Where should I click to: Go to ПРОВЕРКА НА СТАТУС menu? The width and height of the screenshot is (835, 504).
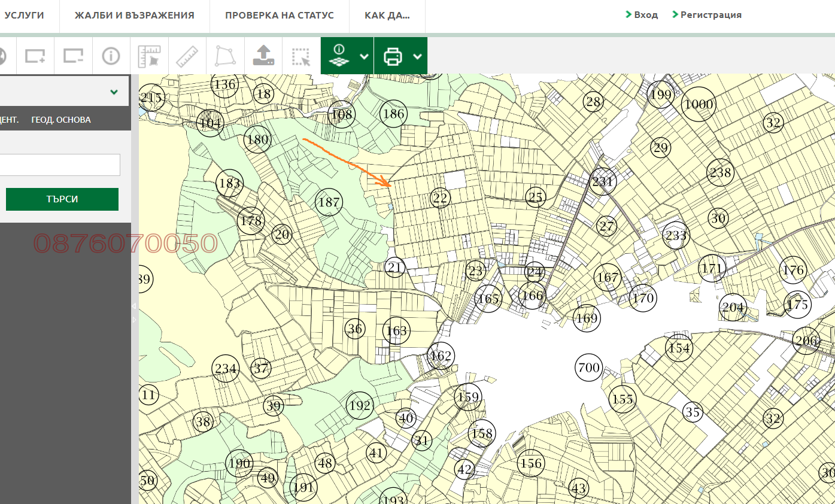pos(279,16)
